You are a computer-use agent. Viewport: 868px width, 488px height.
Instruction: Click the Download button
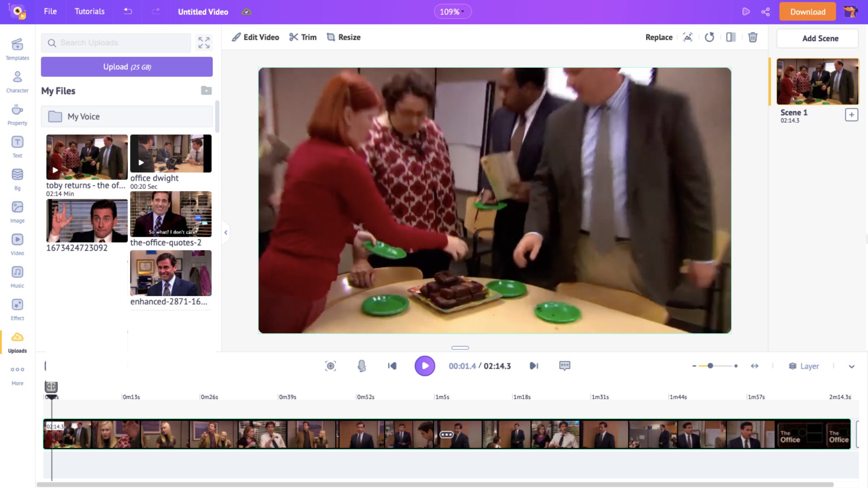tap(807, 11)
